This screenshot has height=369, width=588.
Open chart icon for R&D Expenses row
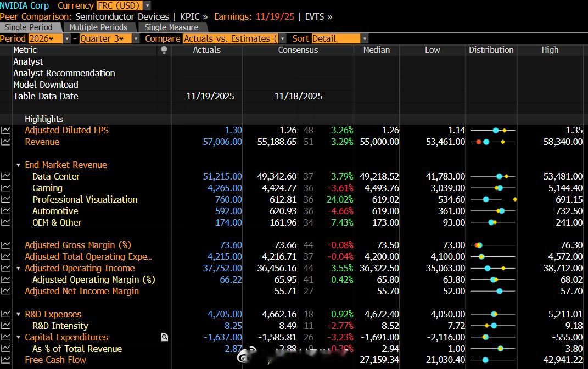tap(5, 314)
